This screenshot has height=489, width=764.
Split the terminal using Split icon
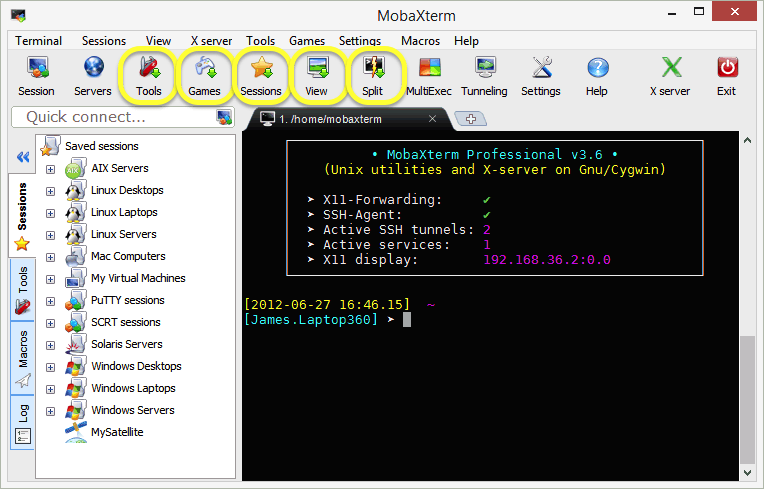click(373, 76)
